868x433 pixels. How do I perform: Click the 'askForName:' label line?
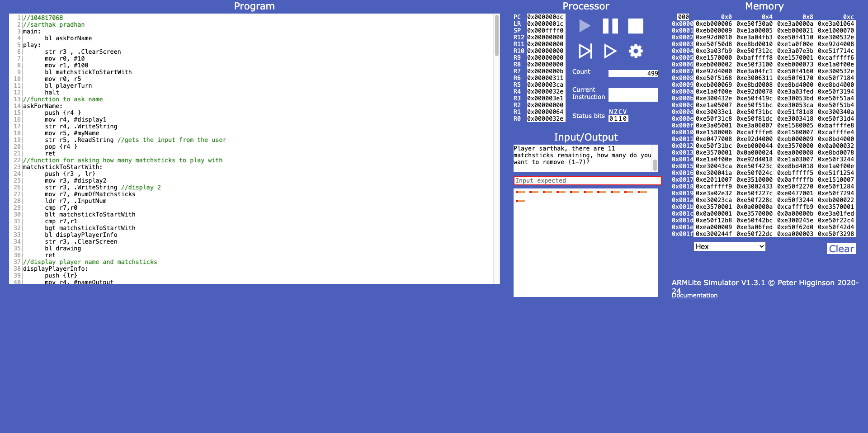(x=43, y=106)
